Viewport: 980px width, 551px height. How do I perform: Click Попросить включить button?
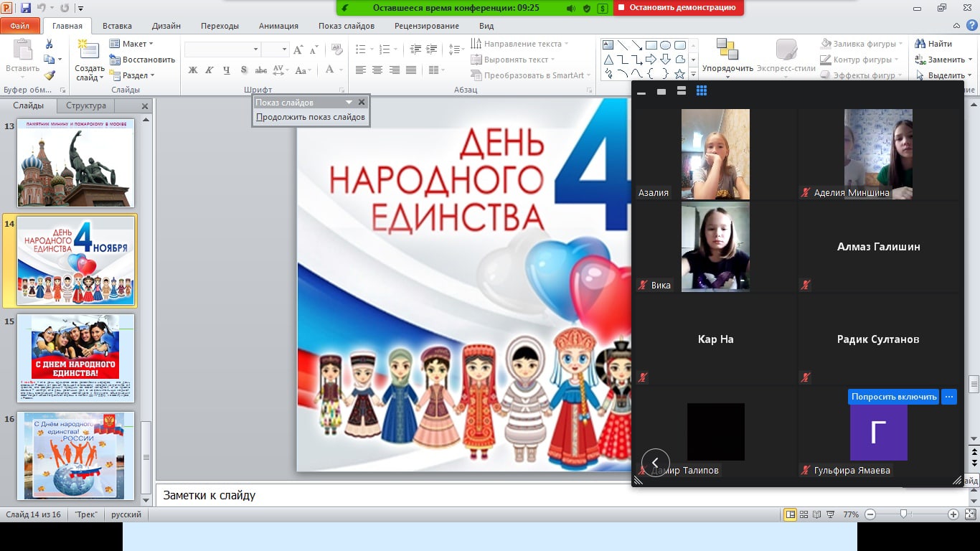pyautogui.click(x=893, y=397)
